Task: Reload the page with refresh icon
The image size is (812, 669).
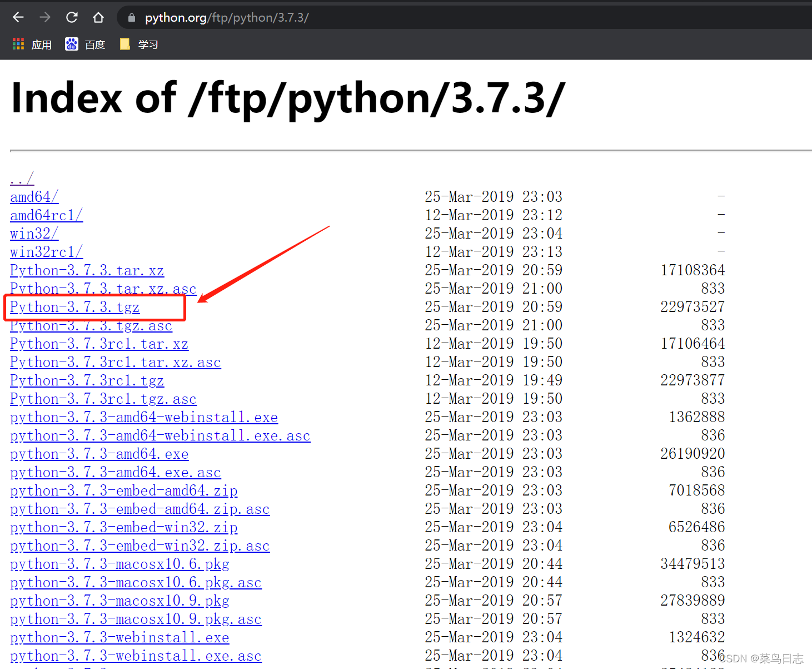Action: coord(72,17)
